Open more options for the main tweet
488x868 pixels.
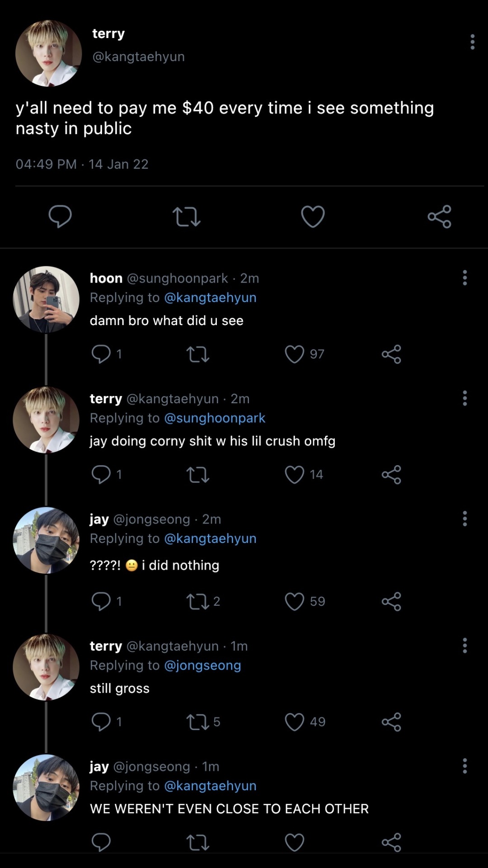tap(472, 42)
